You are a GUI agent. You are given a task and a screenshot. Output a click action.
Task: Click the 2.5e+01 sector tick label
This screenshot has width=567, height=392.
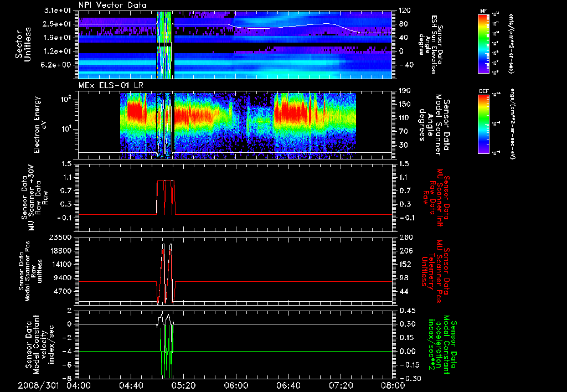tap(61, 24)
